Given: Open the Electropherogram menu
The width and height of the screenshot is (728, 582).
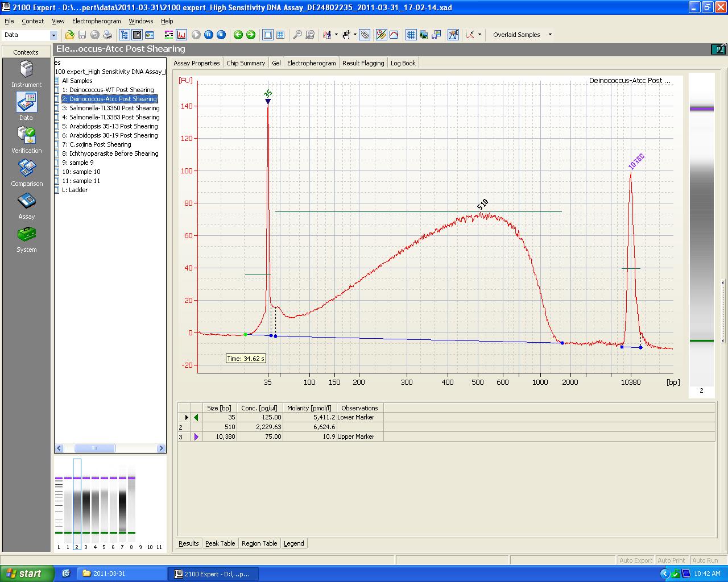Looking at the screenshot, I should (x=96, y=21).
